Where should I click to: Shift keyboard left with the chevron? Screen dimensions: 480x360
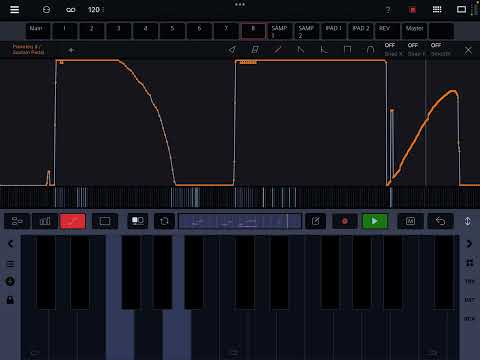10,244
